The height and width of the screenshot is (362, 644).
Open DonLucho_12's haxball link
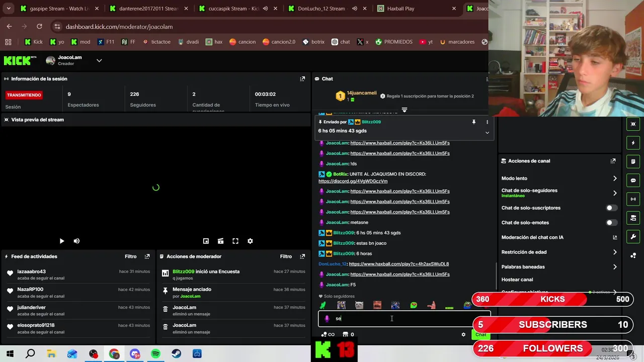point(398,264)
